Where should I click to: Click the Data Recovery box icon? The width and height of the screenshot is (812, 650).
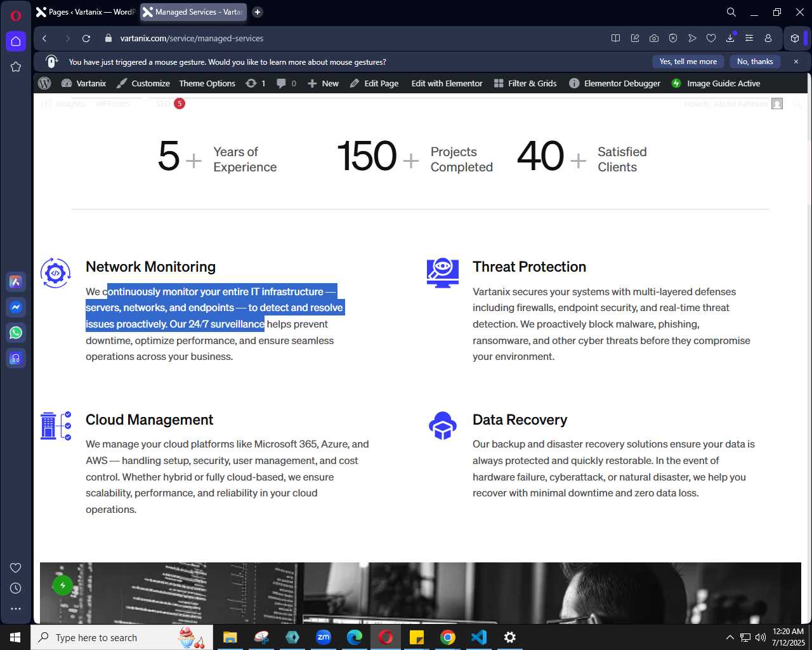(443, 426)
